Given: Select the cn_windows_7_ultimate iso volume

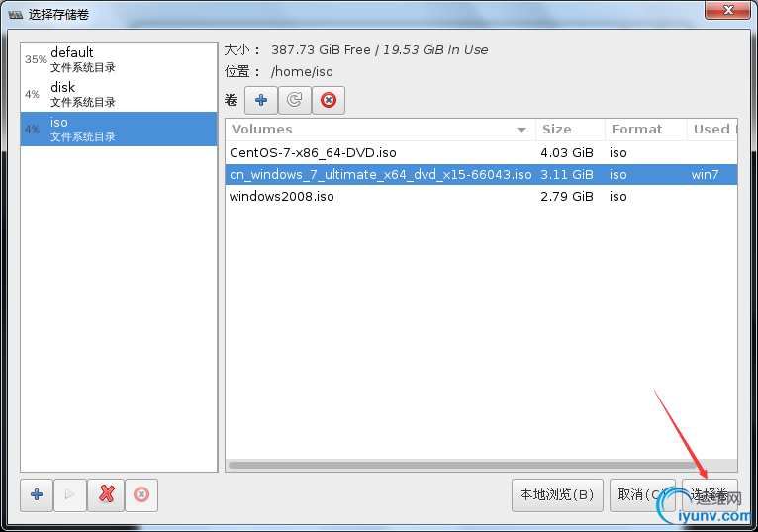Looking at the screenshot, I should coord(481,174).
